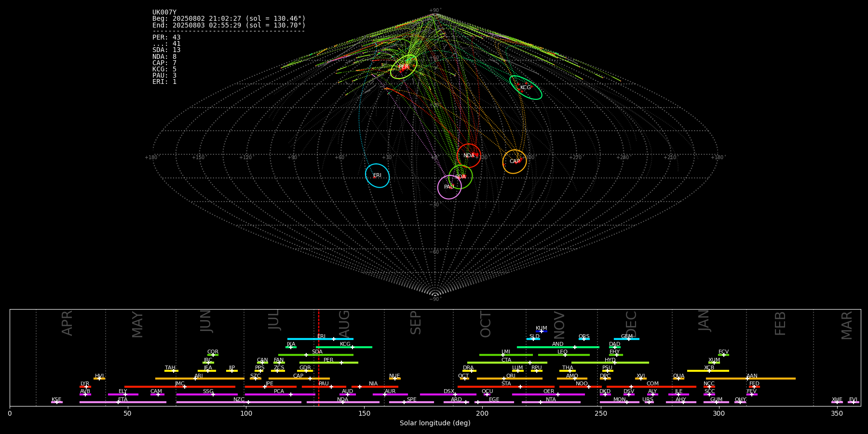Click the green SDA radiant circle on map
This screenshot has height=434, width=868.
pos(461,176)
